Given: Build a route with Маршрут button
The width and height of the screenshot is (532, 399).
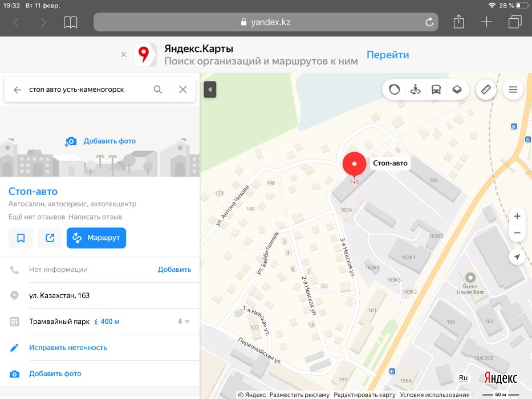Looking at the screenshot, I should (x=96, y=238).
